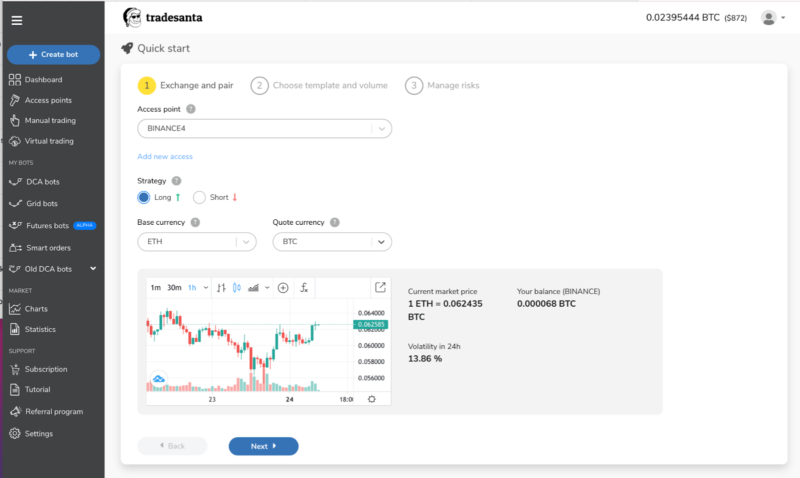The image size is (800, 478).
Task: Select step 2 Choose template and volume
Action: pos(319,85)
